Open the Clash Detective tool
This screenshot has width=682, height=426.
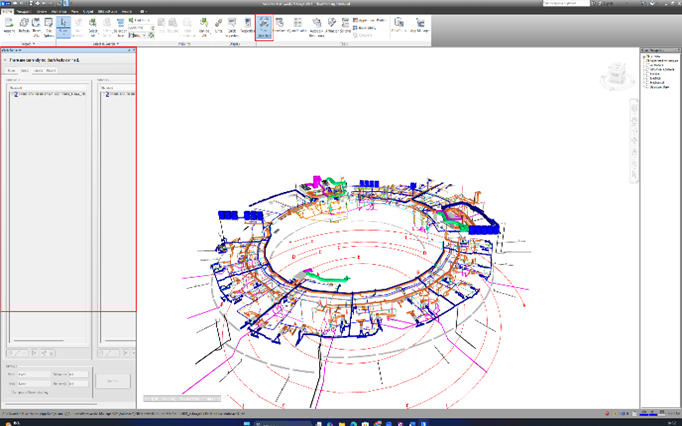coord(263,27)
